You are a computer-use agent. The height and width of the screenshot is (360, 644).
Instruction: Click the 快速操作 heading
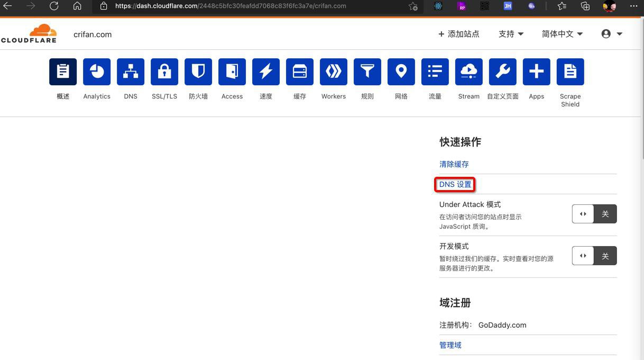[x=460, y=142]
